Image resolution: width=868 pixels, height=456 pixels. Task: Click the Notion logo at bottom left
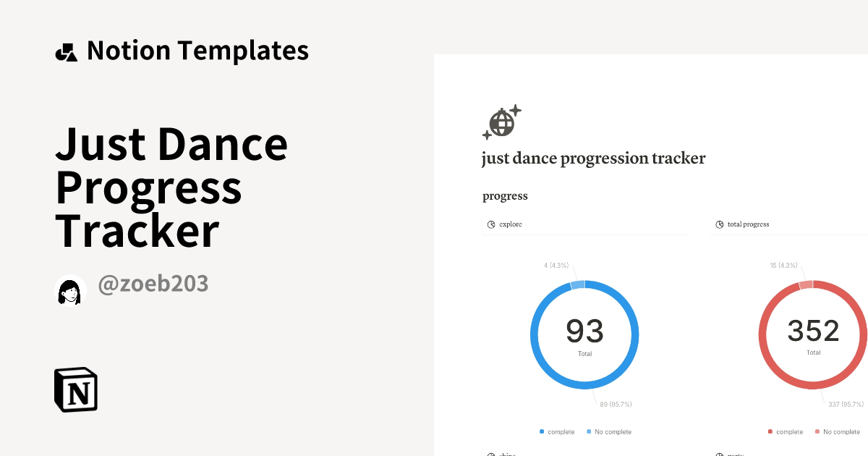[76, 389]
